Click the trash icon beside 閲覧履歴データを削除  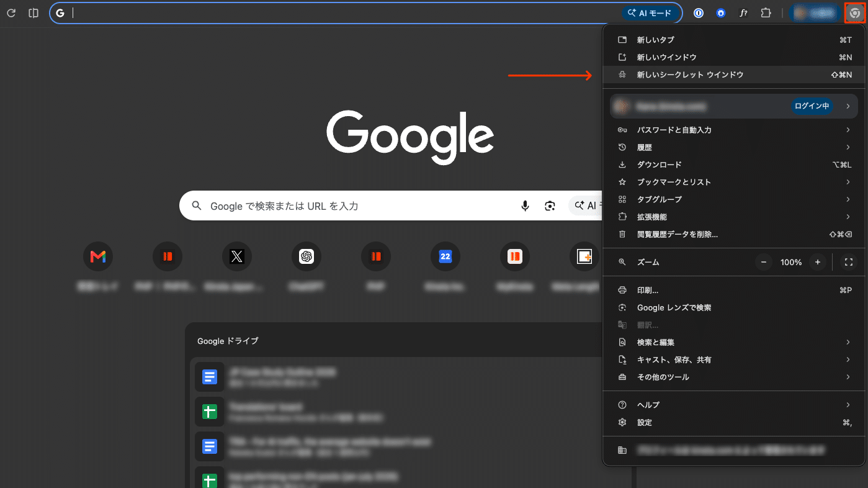point(622,234)
